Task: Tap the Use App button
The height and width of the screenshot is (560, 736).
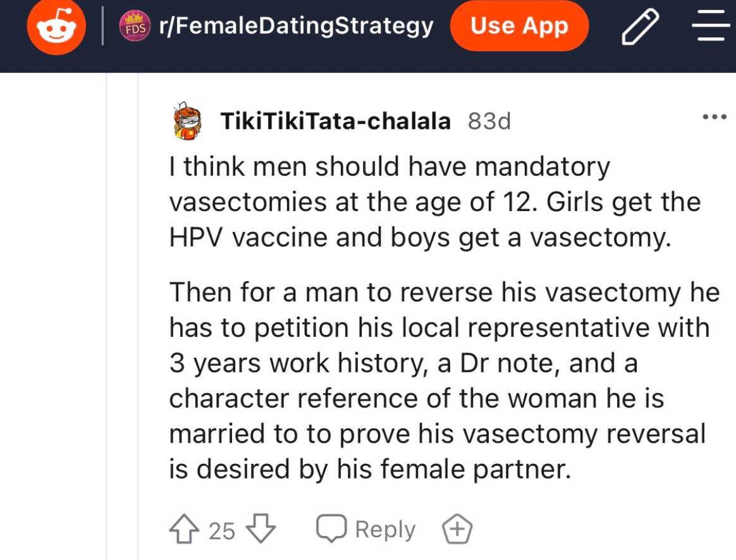Action: [519, 25]
